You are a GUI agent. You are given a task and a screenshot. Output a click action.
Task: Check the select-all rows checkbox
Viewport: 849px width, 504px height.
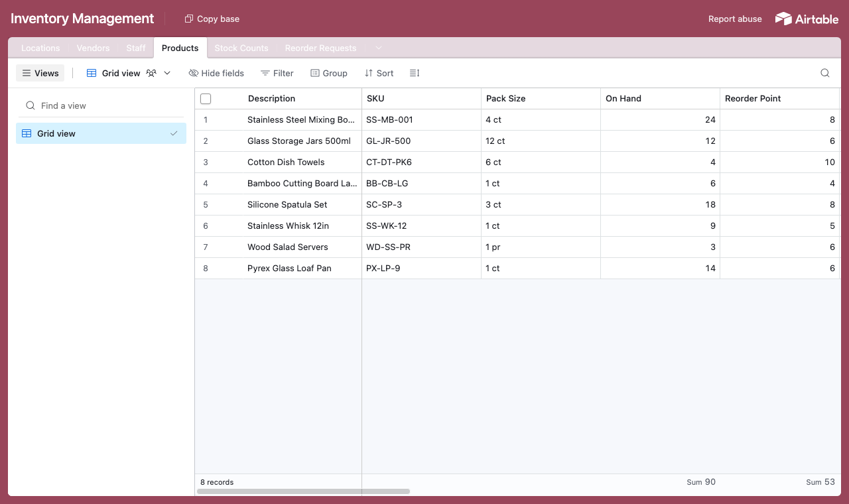tap(206, 99)
